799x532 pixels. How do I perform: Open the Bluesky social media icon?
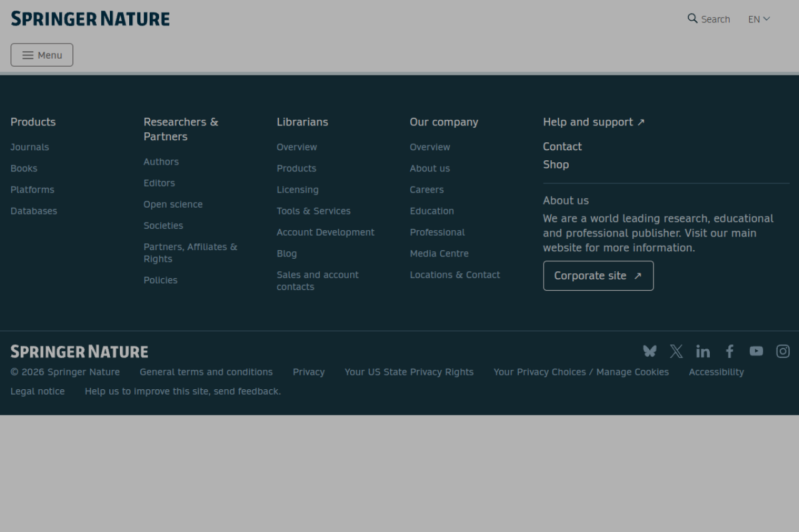(x=650, y=351)
